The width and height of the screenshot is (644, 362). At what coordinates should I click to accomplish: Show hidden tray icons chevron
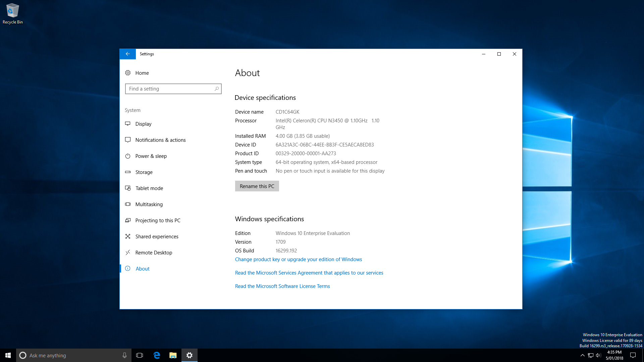pos(583,355)
